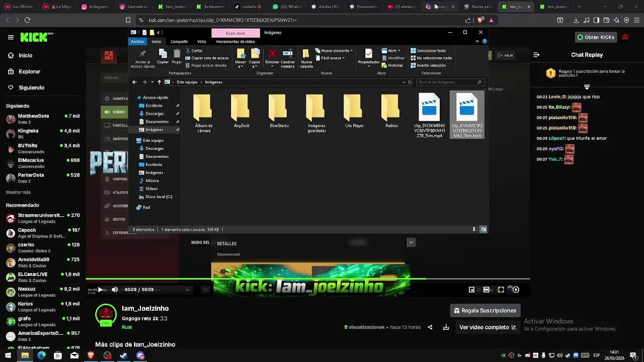Screen dimensions: 644x362
Task: Click the Cortar scissors button
Action: point(194,51)
